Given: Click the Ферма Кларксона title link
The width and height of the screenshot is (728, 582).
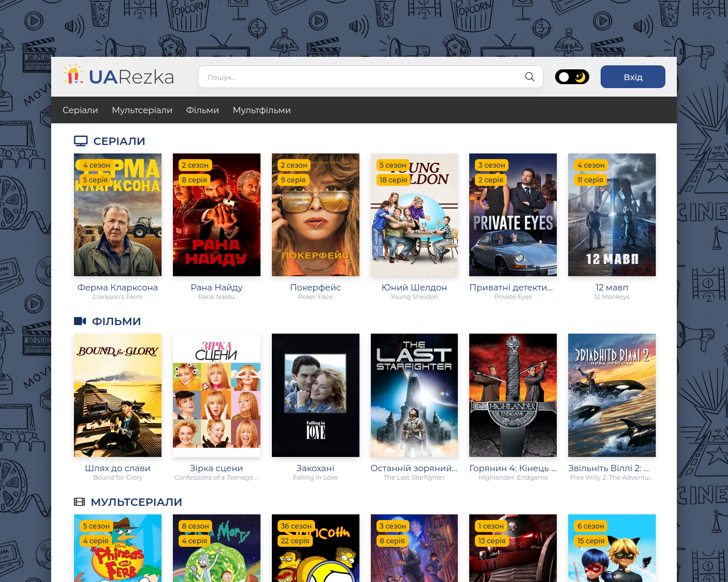Looking at the screenshot, I should pos(118,288).
